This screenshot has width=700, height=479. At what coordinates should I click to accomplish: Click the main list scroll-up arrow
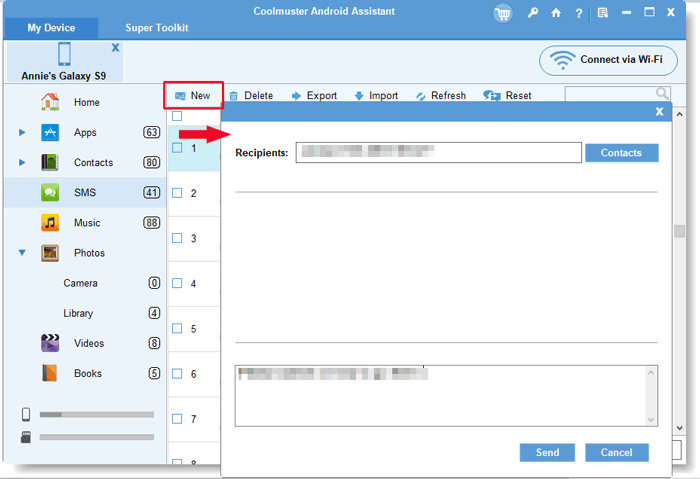(679, 114)
